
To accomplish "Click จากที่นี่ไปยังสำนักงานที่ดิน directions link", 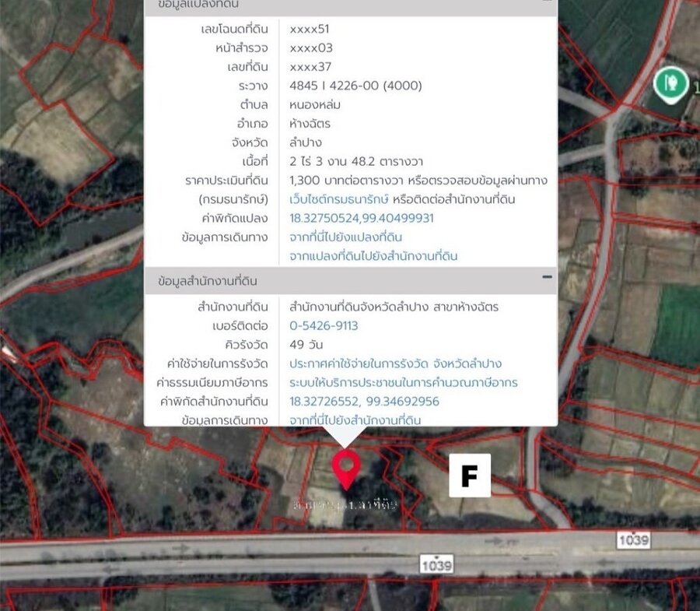I will [x=355, y=420].
